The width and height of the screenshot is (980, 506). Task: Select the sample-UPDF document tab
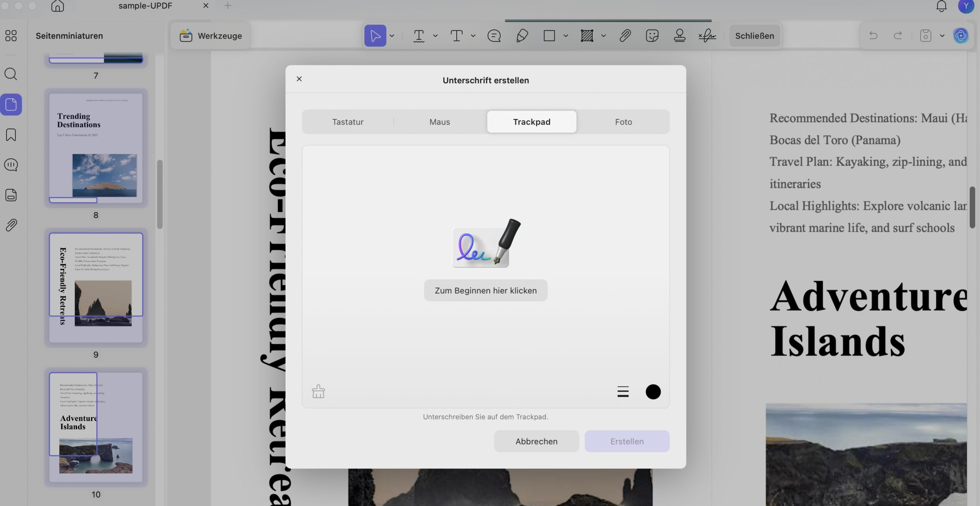[145, 6]
